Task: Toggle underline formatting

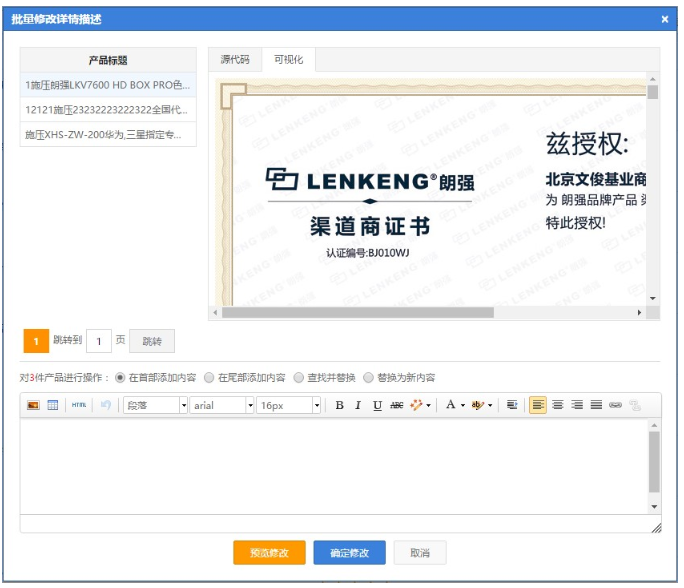Action: click(377, 405)
